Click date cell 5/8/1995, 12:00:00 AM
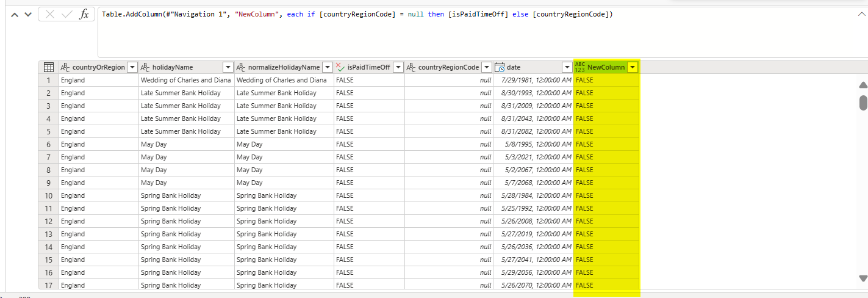 tap(533, 144)
